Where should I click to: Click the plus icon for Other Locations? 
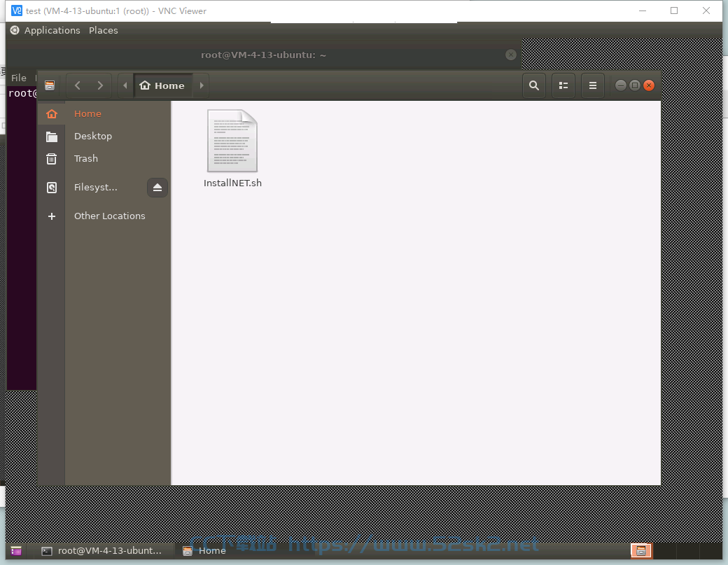click(x=52, y=216)
